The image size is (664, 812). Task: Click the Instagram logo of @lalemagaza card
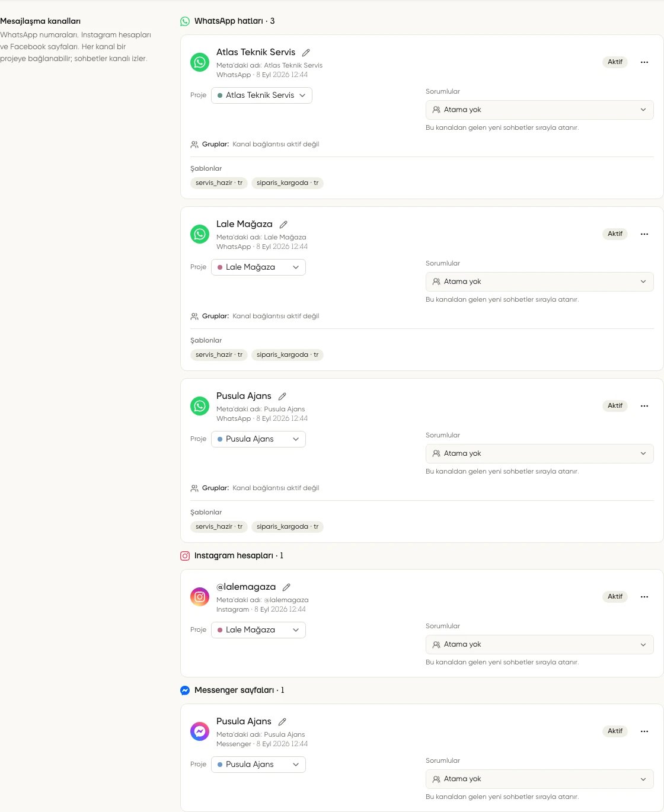200,597
